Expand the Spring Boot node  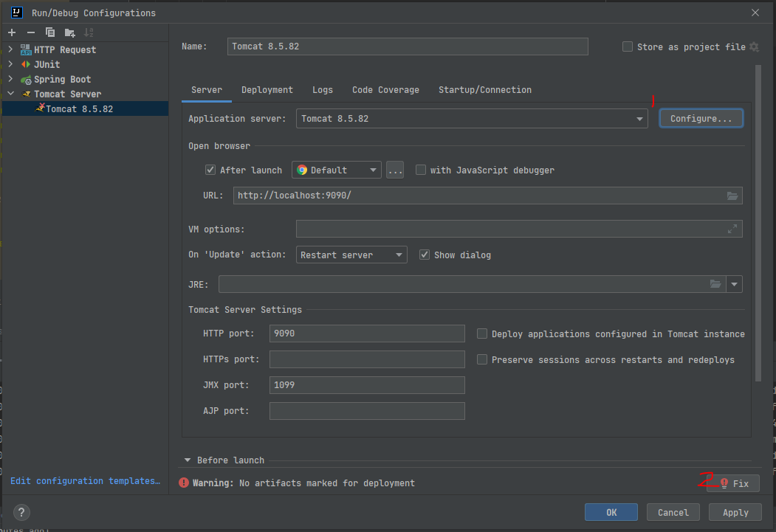pos(10,79)
